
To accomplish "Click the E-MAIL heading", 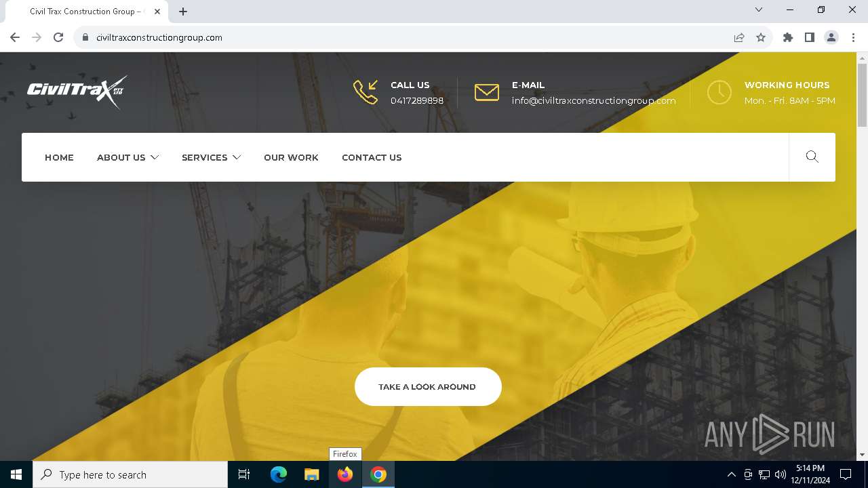I will pyautogui.click(x=528, y=85).
